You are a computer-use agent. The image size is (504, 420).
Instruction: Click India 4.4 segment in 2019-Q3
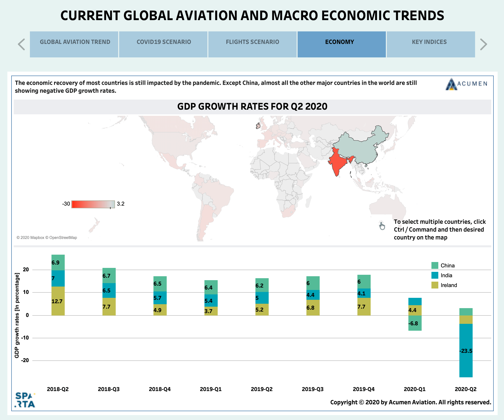point(313,295)
